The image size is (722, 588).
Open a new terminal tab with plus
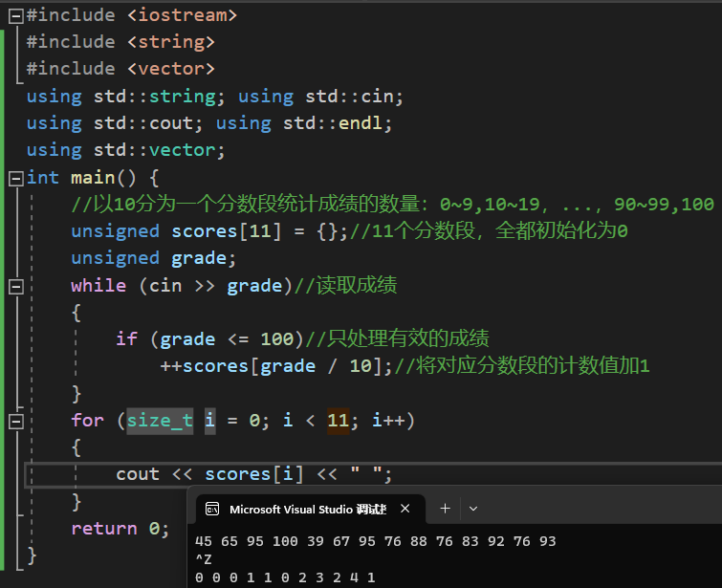tap(445, 510)
